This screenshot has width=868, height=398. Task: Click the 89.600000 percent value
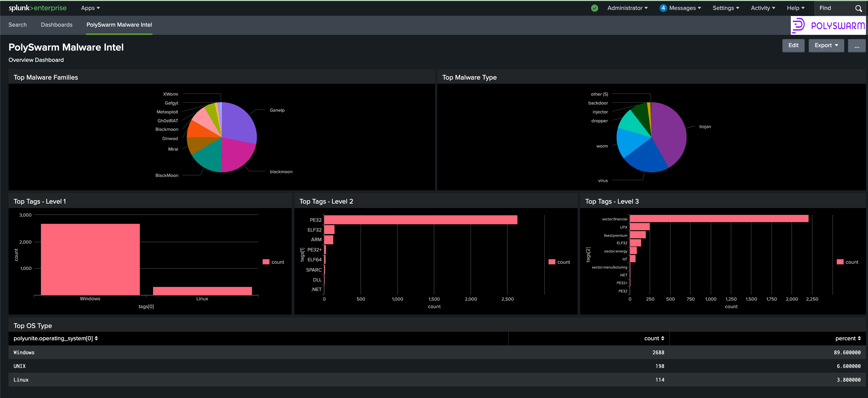pyautogui.click(x=847, y=352)
